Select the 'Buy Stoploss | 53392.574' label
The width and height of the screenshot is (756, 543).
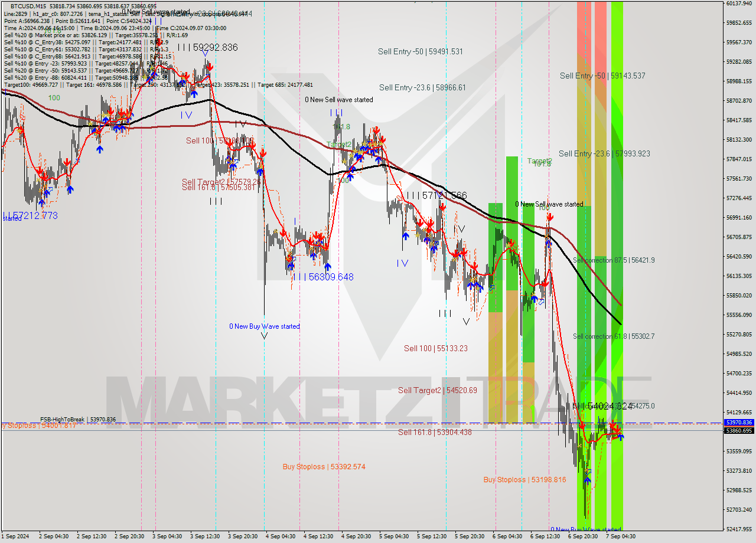324,467
